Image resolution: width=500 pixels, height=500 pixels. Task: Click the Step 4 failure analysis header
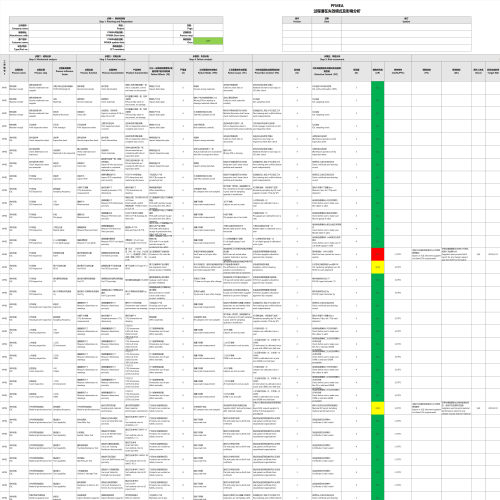[x=200, y=58]
